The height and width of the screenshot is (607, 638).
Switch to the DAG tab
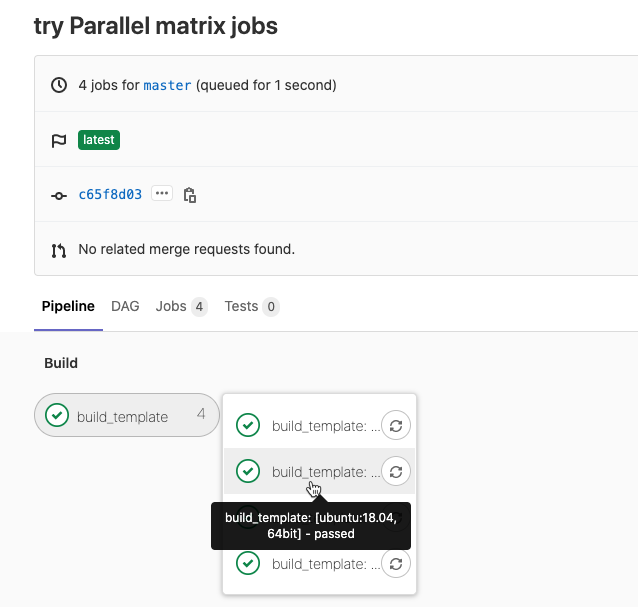point(125,306)
